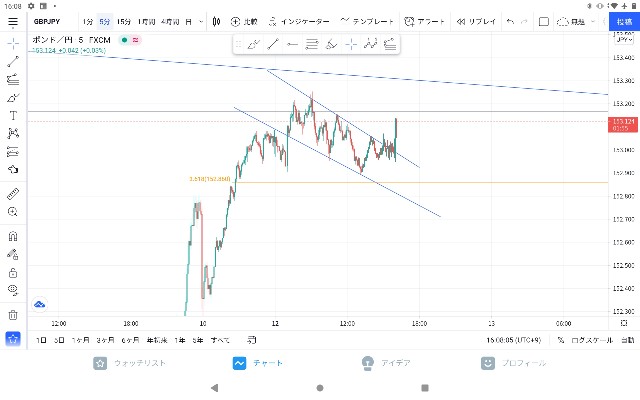The width and height of the screenshot is (640, 400).
Task: Open the ruler measure tool
Action: pos(13,193)
